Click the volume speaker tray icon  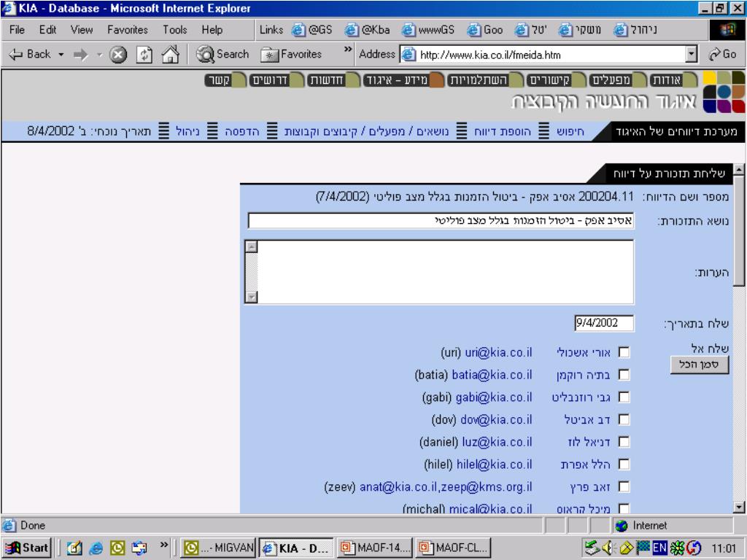(608, 548)
